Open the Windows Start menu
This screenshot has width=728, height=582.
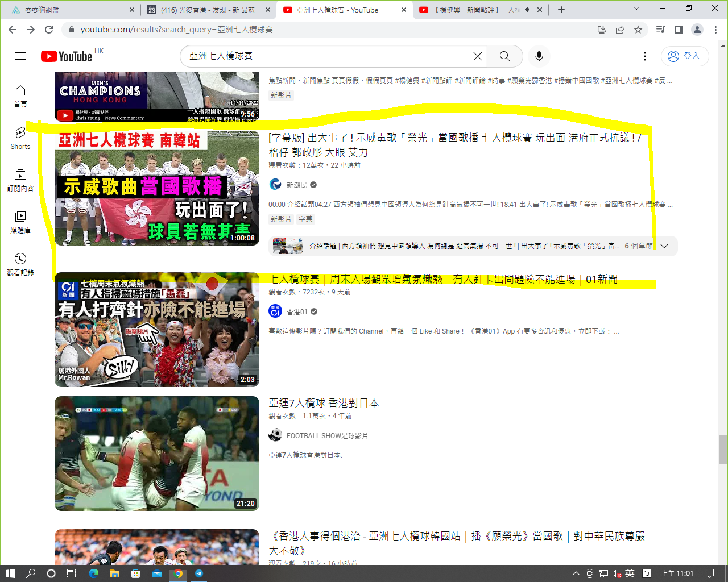tap(10, 573)
